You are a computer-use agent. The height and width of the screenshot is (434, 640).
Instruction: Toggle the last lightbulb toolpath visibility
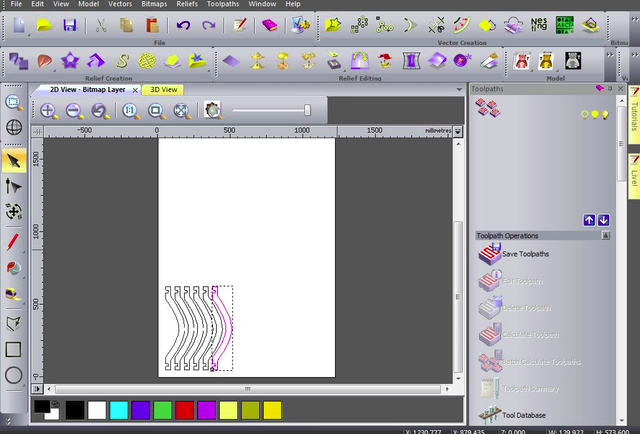point(605,115)
